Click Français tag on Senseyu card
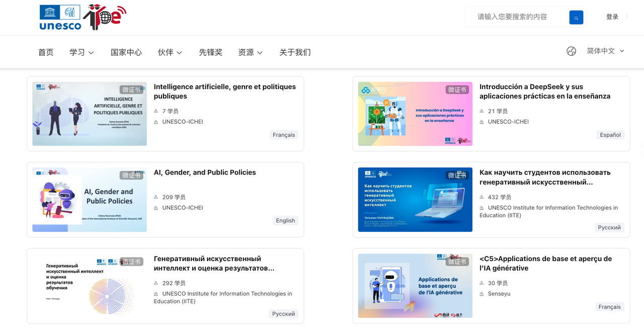The height and width of the screenshot is (329, 644). [x=609, y=306]
